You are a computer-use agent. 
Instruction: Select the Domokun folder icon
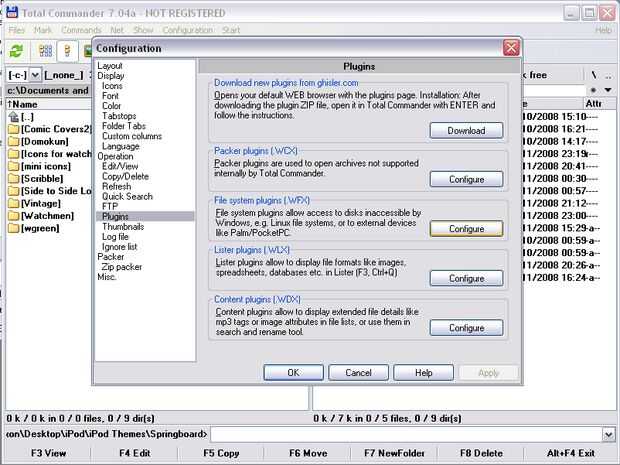13,142
